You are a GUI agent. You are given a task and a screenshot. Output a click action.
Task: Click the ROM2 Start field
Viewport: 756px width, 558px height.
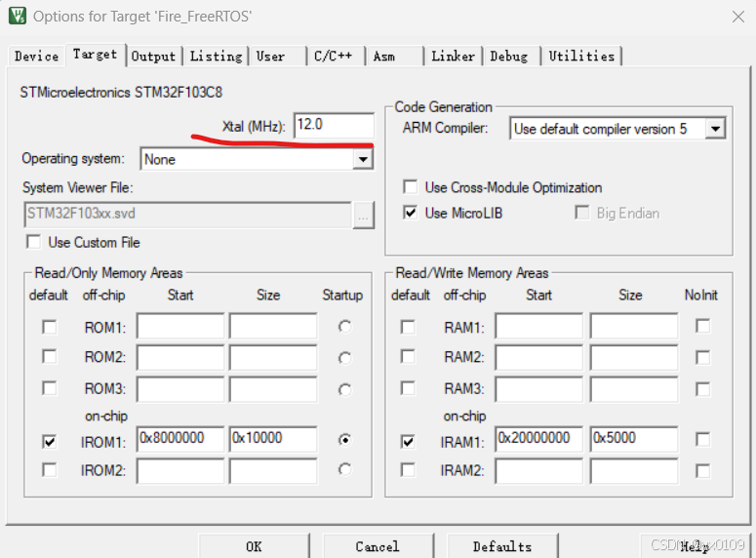(180, 357)
